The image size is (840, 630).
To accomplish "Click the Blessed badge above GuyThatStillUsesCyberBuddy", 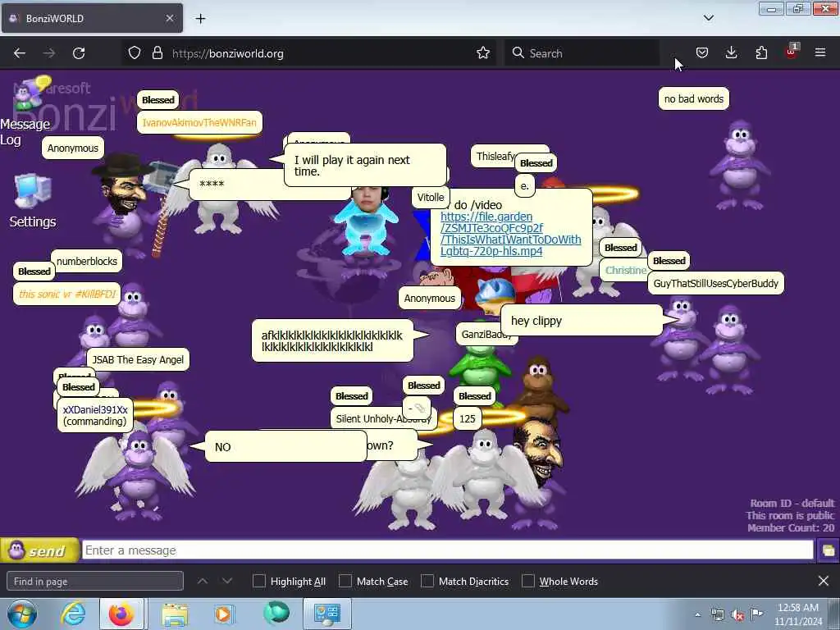I will pos(669,261).
